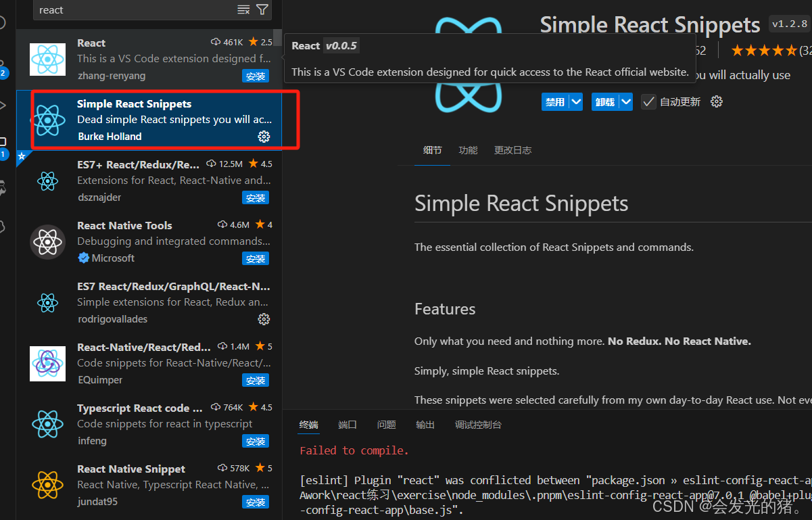Select the Simple React Snippets list entry
812x520 pixels.
(x=149, y=120)
